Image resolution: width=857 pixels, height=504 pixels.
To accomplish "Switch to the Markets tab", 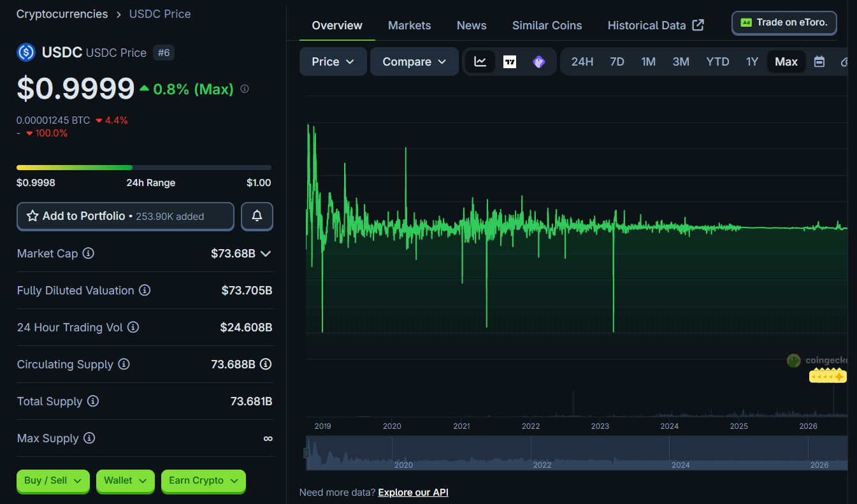I will pyautogui.click(x=410, y=25).
